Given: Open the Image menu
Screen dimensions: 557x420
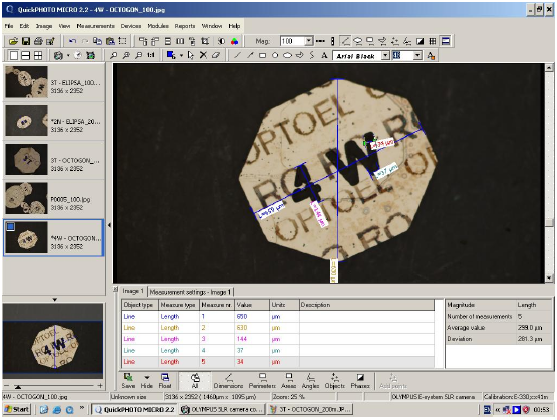Looking at the screenshot, I should [x=44, y=26].
